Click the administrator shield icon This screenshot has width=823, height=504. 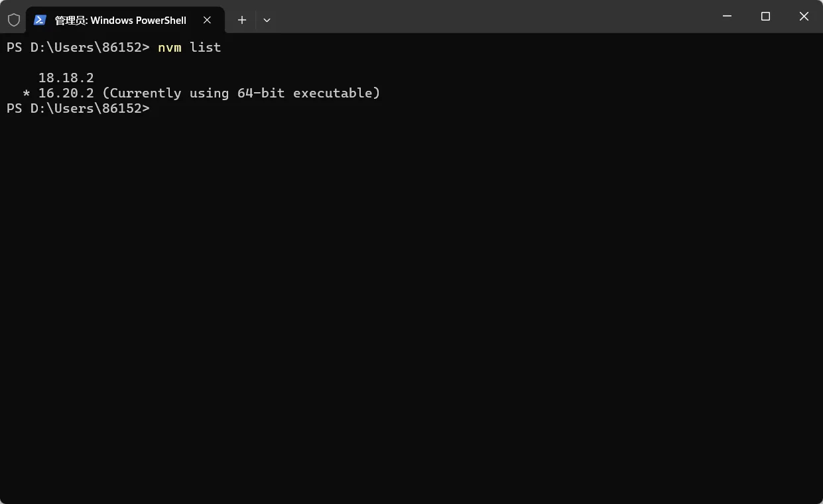tap(13, 20)
